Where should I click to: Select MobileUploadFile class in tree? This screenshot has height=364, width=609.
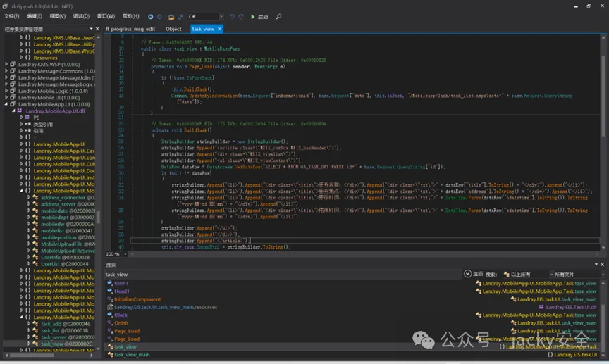tap(68, 244)
